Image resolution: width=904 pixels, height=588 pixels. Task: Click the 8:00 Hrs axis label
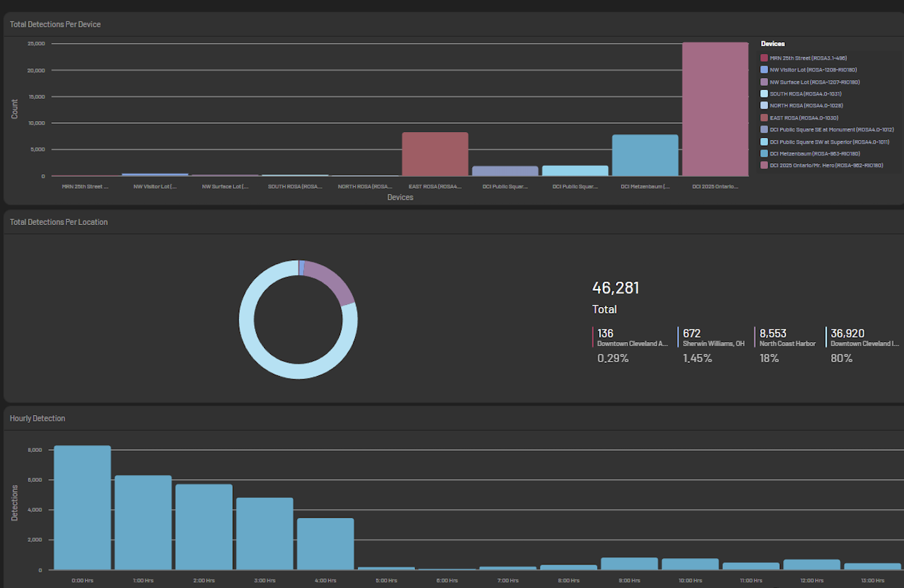pyautogui.click(x=568, y=580)
